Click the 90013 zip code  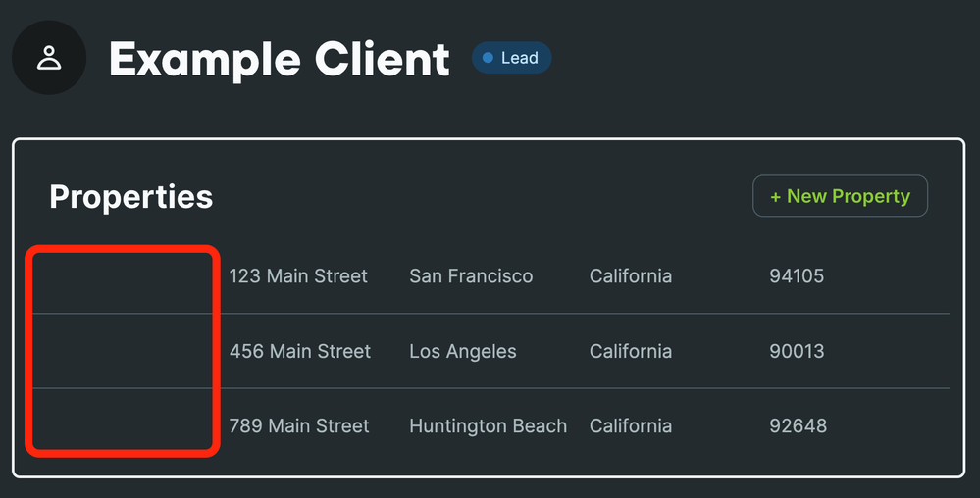click(x=797, y=351)
